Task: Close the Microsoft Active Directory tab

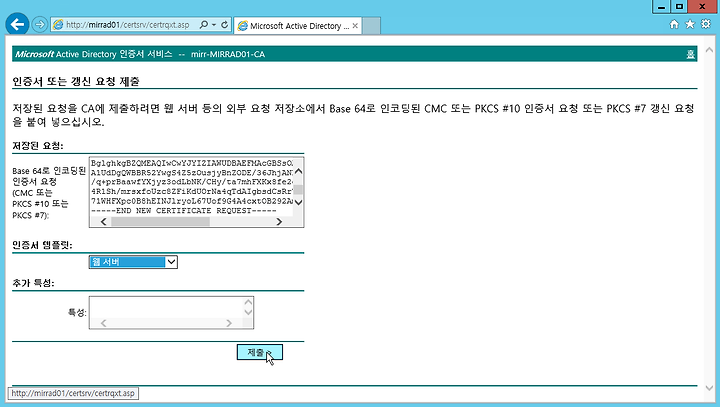Action: click(x=355, y=26)
